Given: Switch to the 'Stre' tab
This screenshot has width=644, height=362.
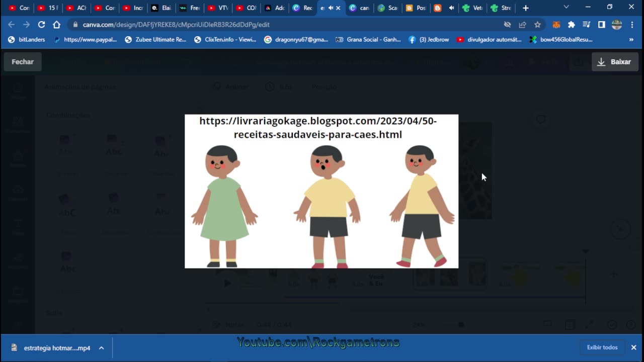Looking at the screenshot, I should (501, 8).
